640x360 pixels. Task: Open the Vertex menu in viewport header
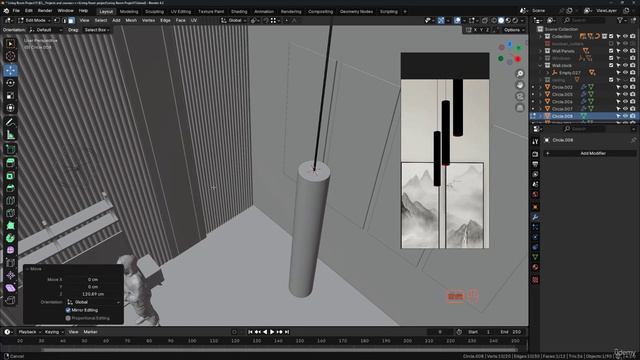[148, 20]
